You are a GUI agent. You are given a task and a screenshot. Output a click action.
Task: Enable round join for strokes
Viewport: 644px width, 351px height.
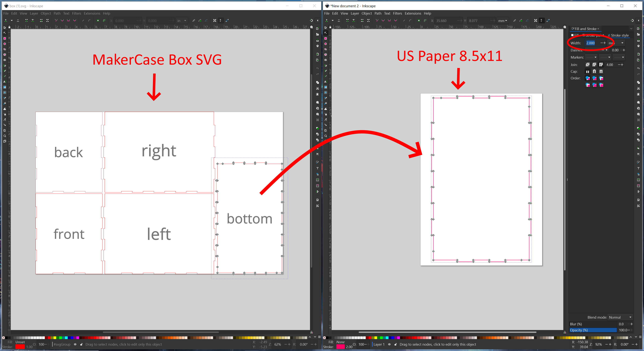595,65
